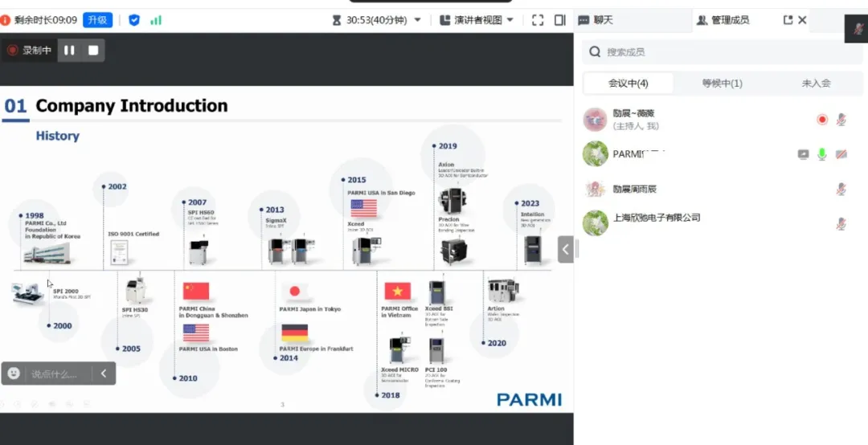This screenshot has width=868, height=445.
Task: Unmute microphone for 励展~薇薇
Action: click(x=841, y=120)
